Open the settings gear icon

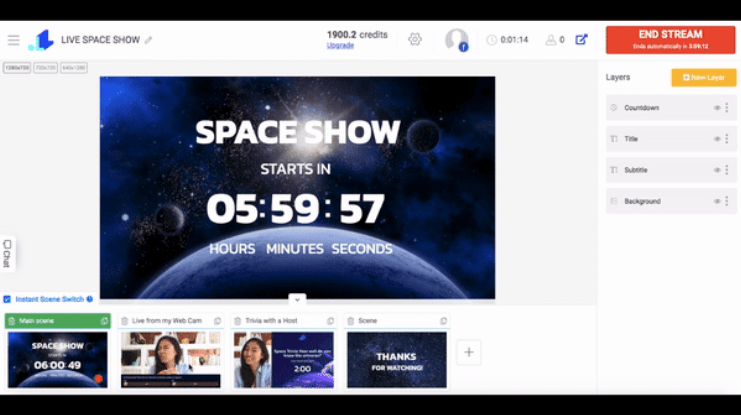pos(415,39)
